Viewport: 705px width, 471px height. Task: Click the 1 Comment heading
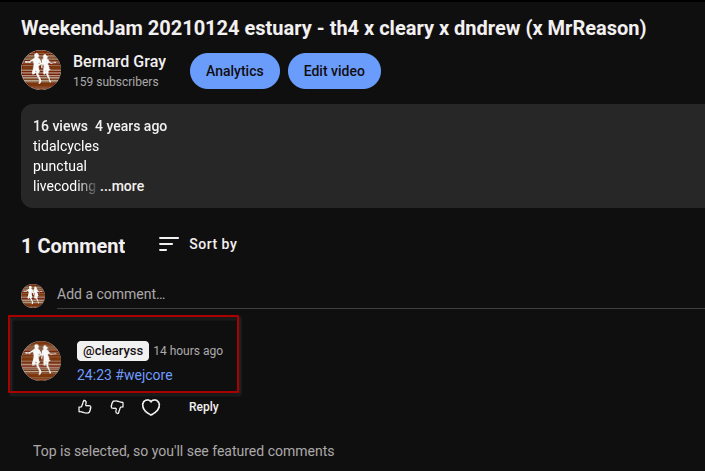click(73, 246)
